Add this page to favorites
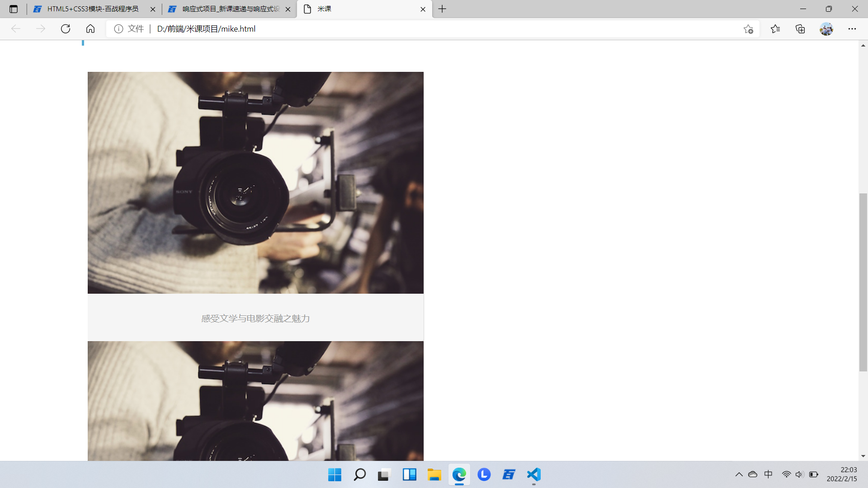 (x=748, y=29)
